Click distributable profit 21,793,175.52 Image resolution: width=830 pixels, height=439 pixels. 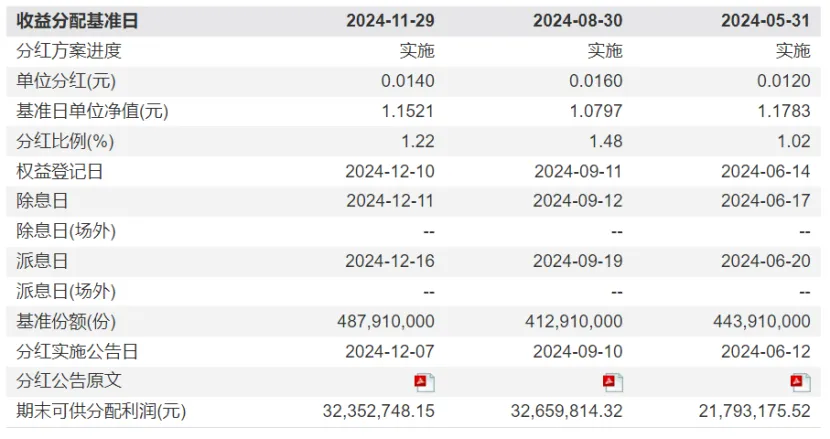click(754, 411)
